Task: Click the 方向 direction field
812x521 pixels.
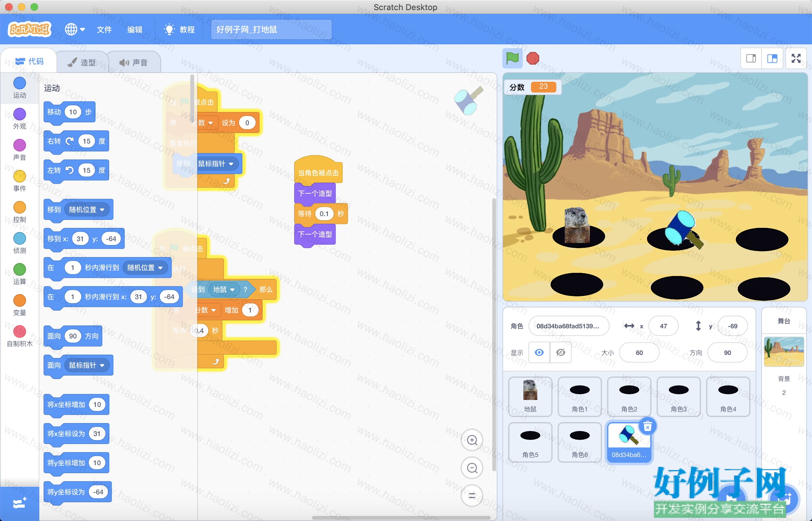Action: [x=727, y=352]
